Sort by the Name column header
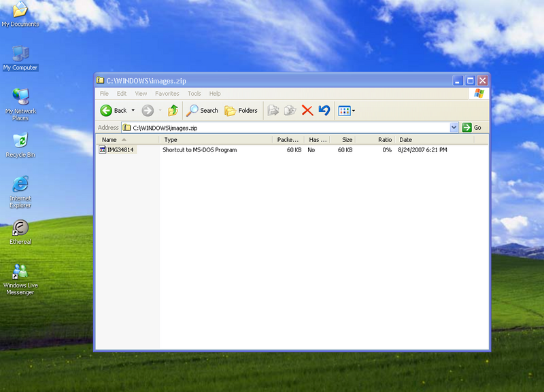This screenshot has width=544, height=392. [x=128, y=140]
